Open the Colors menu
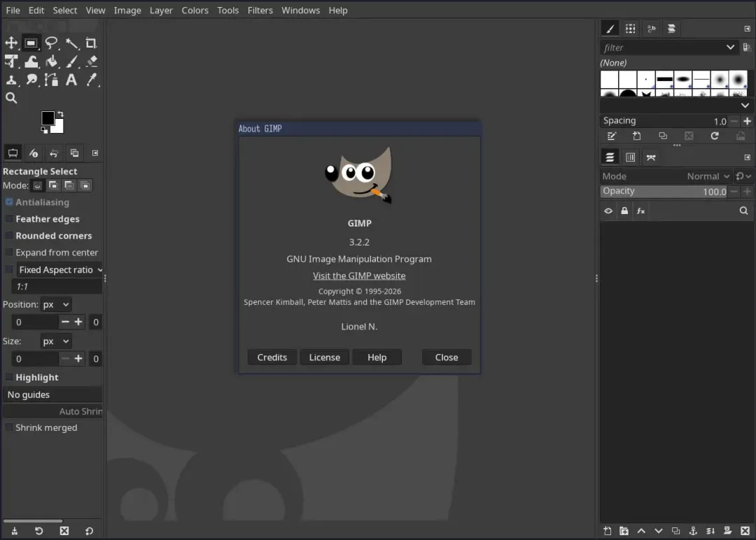 [195, 10]
